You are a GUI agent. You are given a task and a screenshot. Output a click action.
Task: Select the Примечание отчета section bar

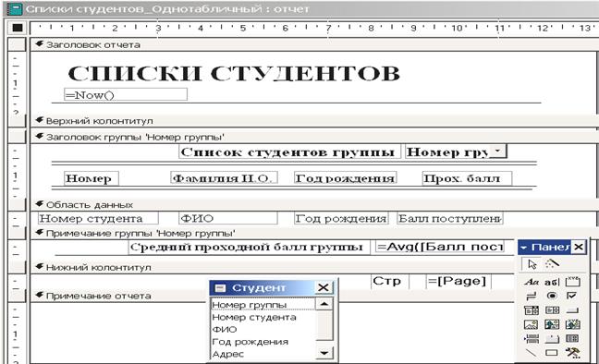[119, 296]
